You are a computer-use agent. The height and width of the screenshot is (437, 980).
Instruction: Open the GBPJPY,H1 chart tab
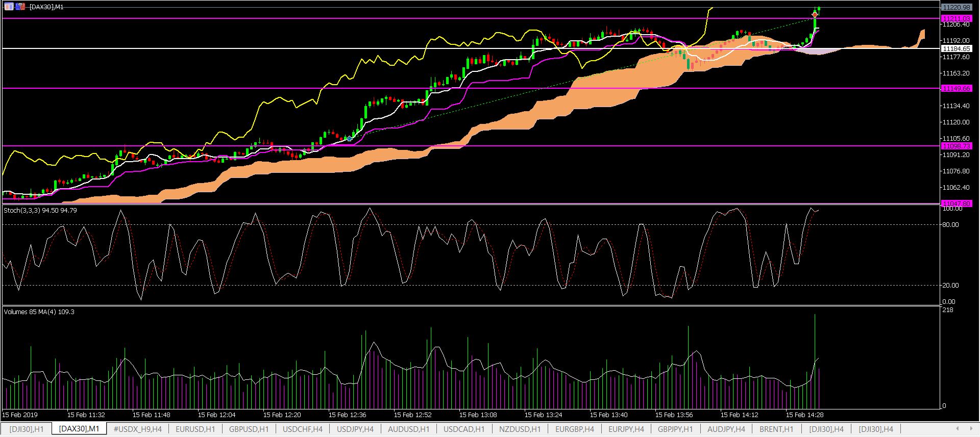tap(675, 429)
